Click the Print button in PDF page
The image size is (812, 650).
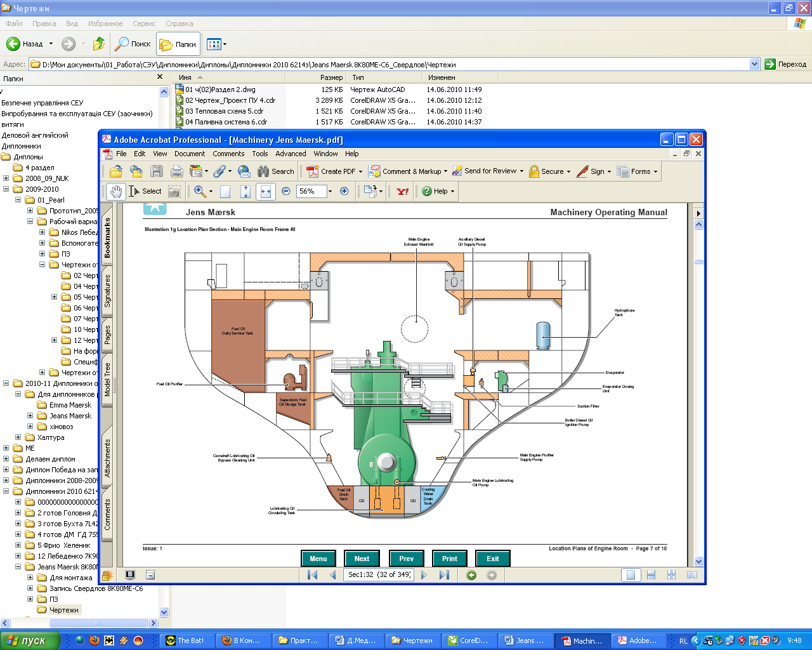tap(450, 559)
